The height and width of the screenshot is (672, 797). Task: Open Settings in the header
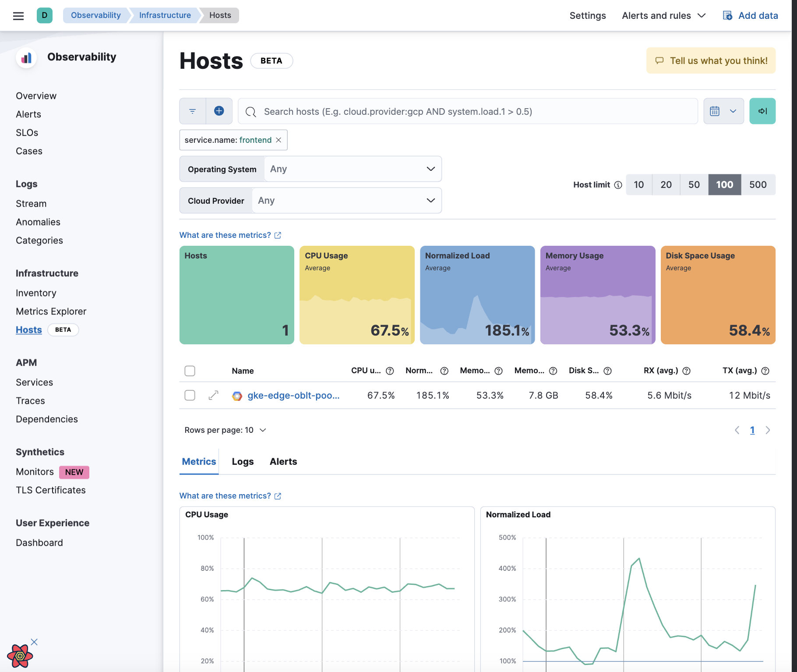[x=588, y=16]
